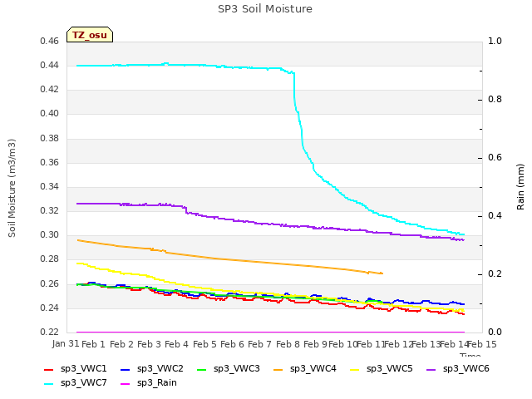The image size is (532, 399).
Task: Click the 0.28 soil moisture axis value
Action: point(50,259)
